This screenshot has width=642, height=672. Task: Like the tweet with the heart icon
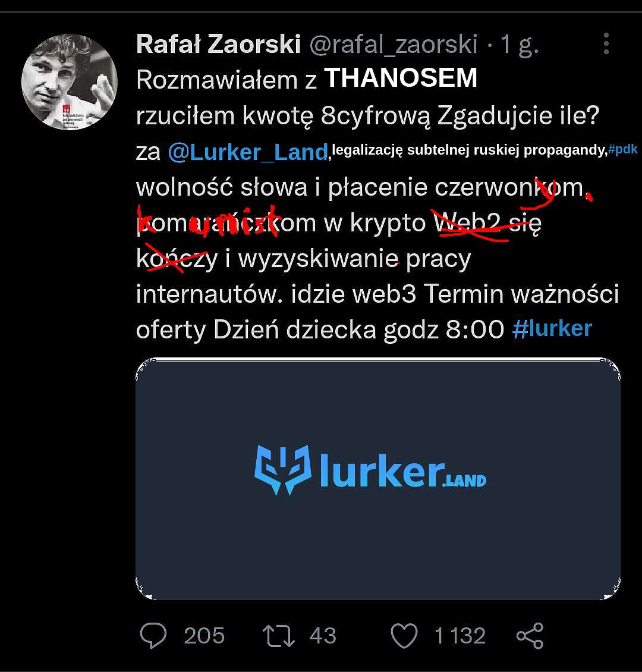404,636
